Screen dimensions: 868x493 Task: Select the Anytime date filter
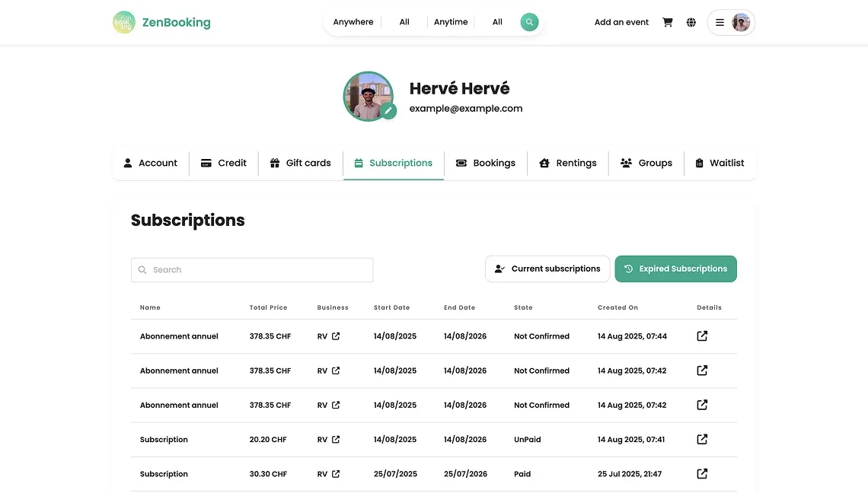tap(451, 22)
